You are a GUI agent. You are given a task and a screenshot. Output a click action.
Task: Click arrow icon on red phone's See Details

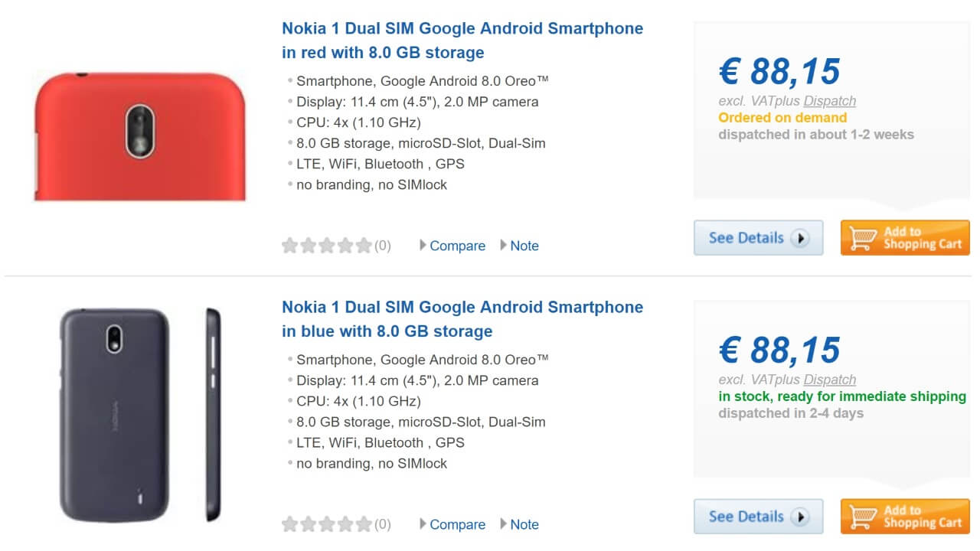pos(800,238)
